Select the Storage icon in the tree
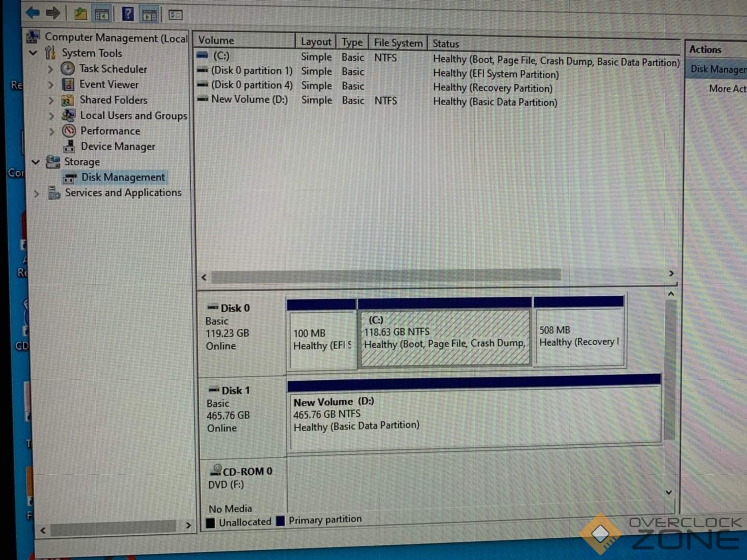Viewport: 747px width, 560px height. (x=53, y=162)
